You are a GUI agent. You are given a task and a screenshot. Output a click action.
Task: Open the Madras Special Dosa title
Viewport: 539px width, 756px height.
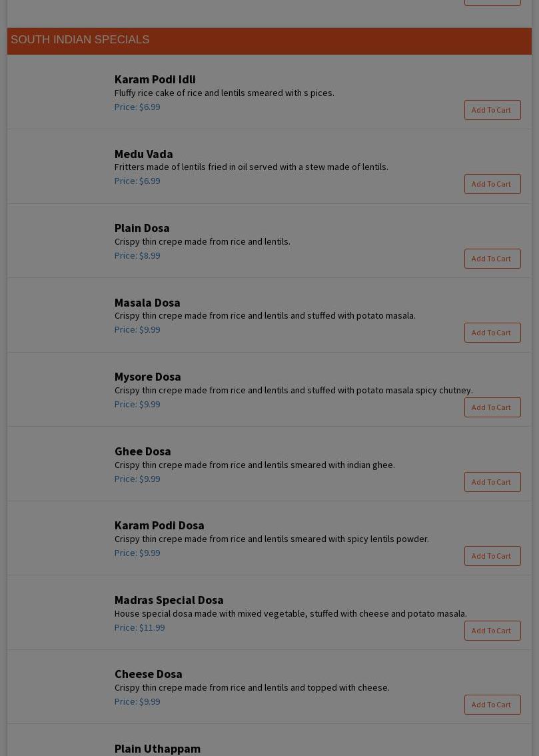[x=169, y=600]
